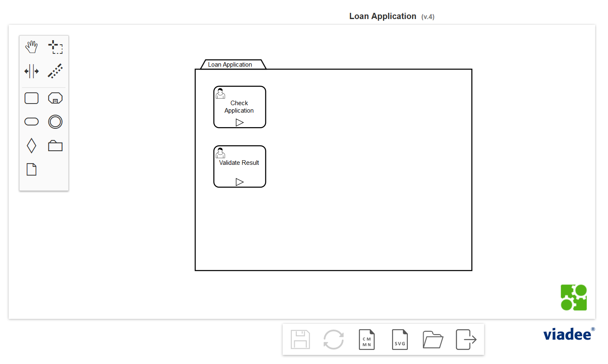
Task: Select the Loan Application case plan tab
Action: point(233,64)
